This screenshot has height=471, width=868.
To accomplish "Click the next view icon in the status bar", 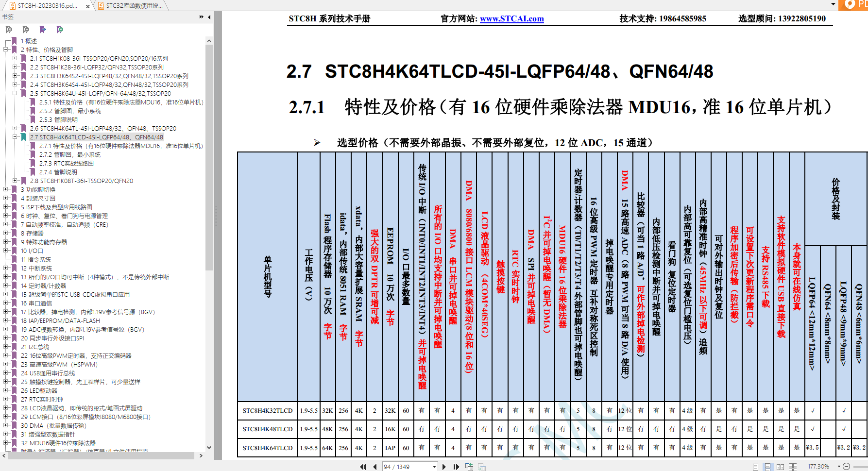I will point(482,467).
